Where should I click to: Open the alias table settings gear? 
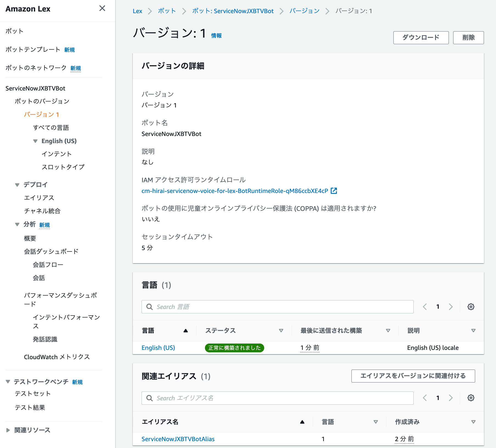(471, 398)
